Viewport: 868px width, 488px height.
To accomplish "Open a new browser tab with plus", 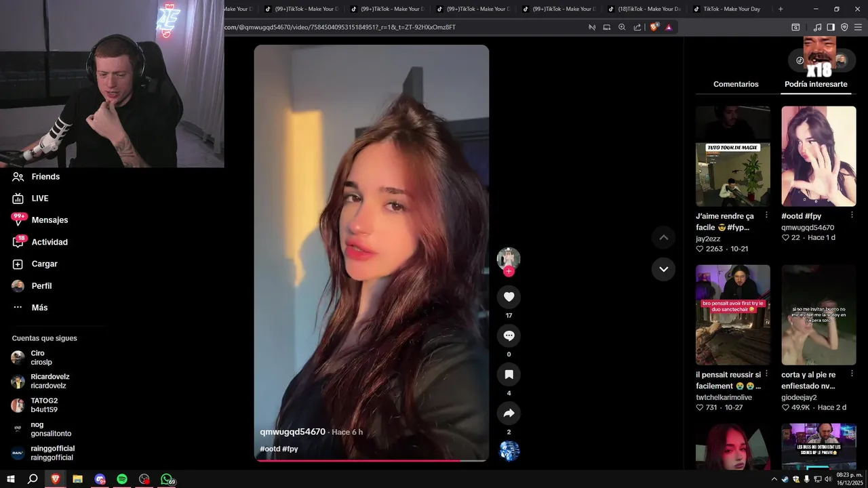I will [781, 9].
